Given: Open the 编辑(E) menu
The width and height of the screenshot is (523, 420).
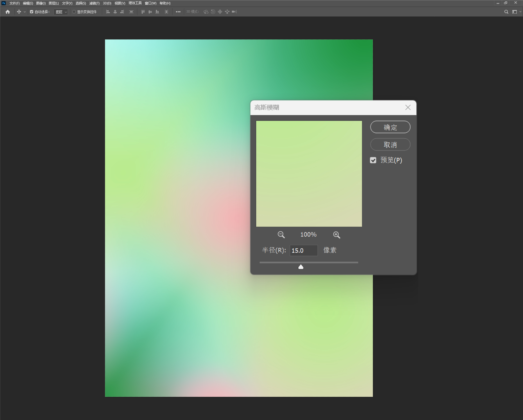Looking at the screenshot, I should point(28,3).
